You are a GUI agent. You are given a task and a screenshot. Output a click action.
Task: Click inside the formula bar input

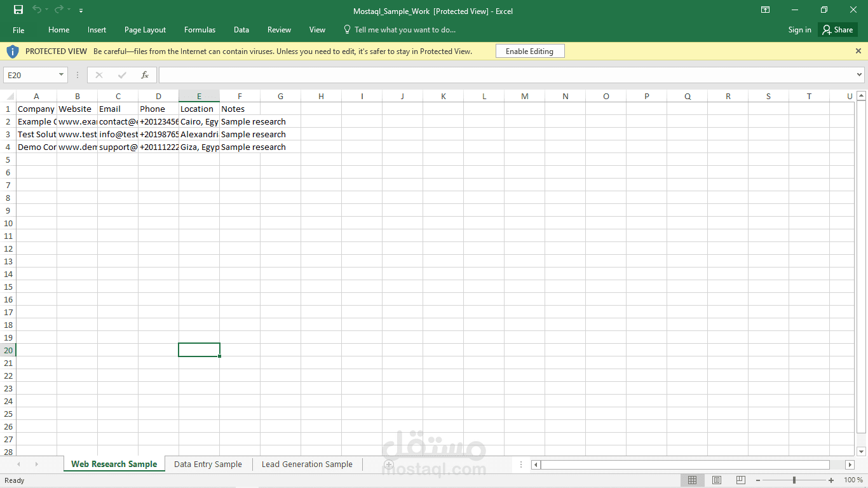tap(506, 75)
